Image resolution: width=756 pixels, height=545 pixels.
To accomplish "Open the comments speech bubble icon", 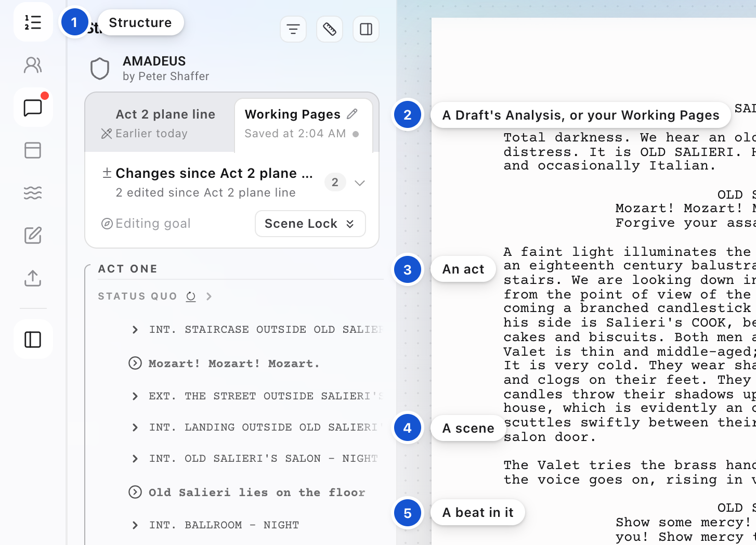I will [33, 108].
